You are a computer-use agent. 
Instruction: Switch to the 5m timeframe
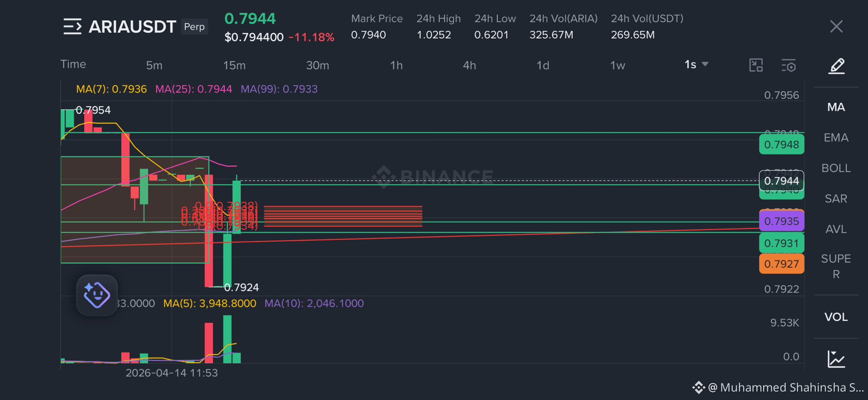click(154, 65)
